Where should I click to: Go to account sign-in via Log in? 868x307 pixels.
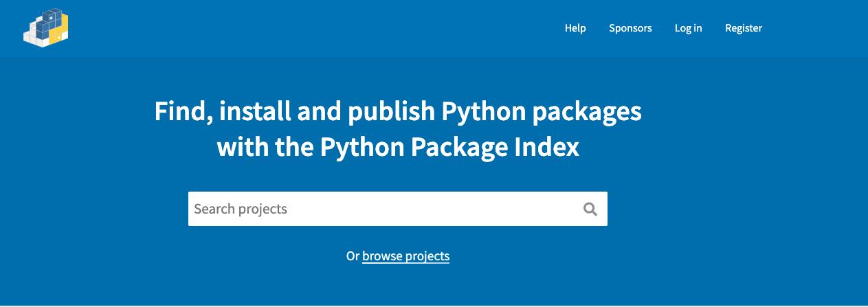(x=688, y=28)
